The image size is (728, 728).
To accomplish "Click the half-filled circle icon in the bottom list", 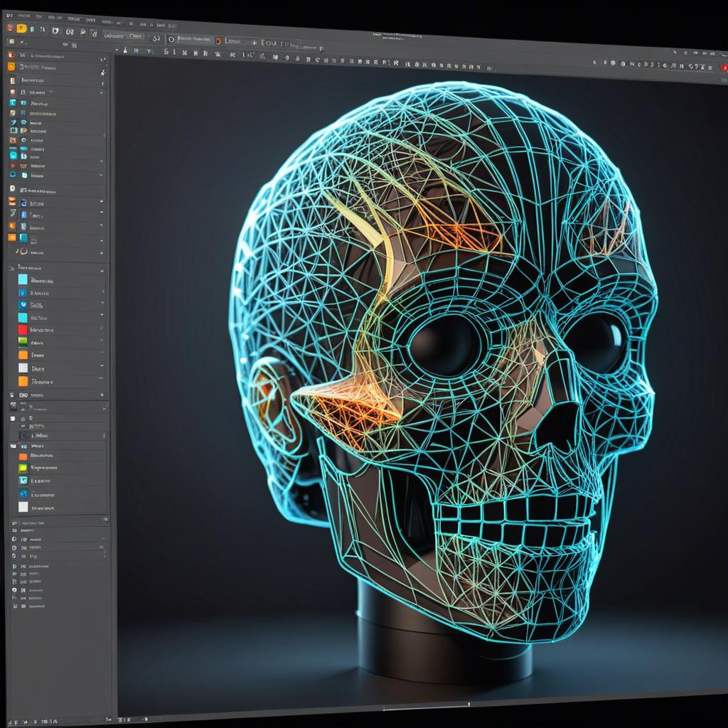I will 14,539.
